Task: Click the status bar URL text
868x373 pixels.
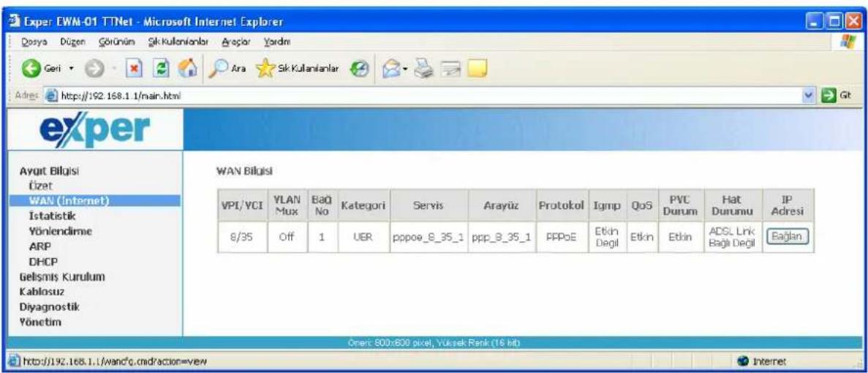Action: coord(115,361)
